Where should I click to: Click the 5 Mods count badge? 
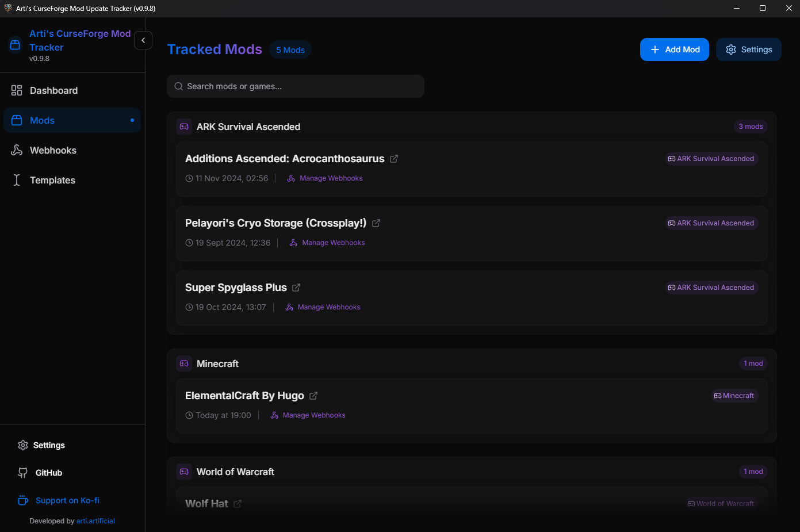click(x=290, y=50)
